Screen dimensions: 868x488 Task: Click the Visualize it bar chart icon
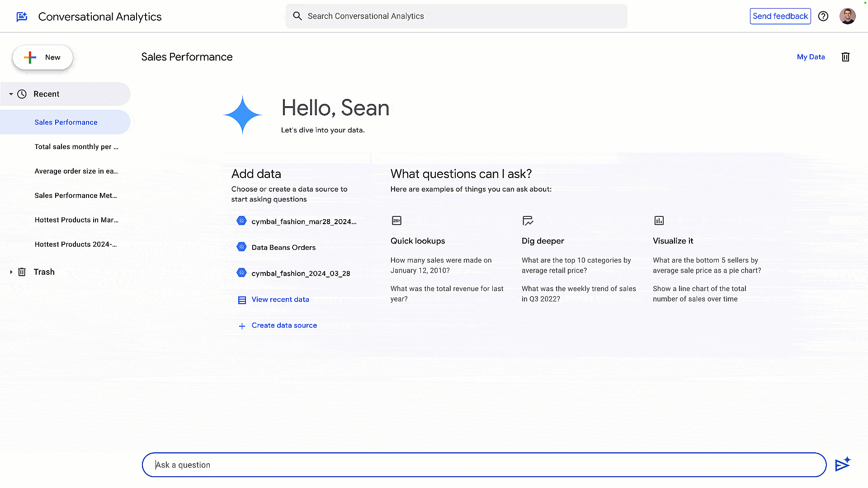coord(658,221)
